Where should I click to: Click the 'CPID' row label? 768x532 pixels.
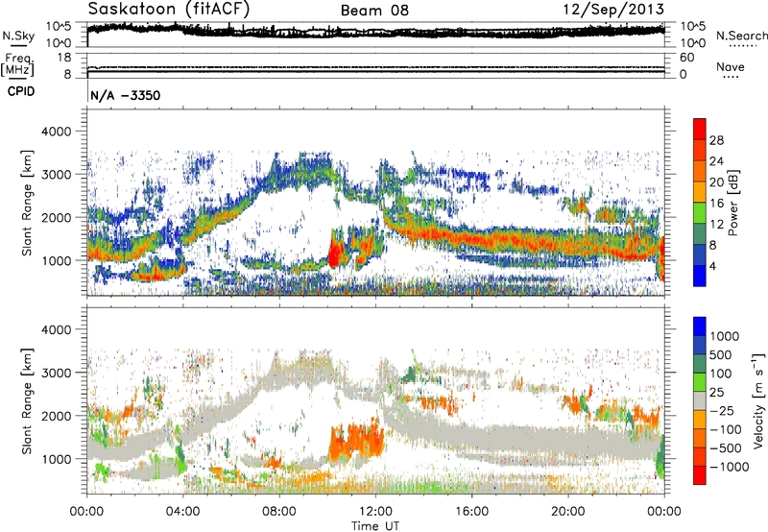click(x=21, y=91)
